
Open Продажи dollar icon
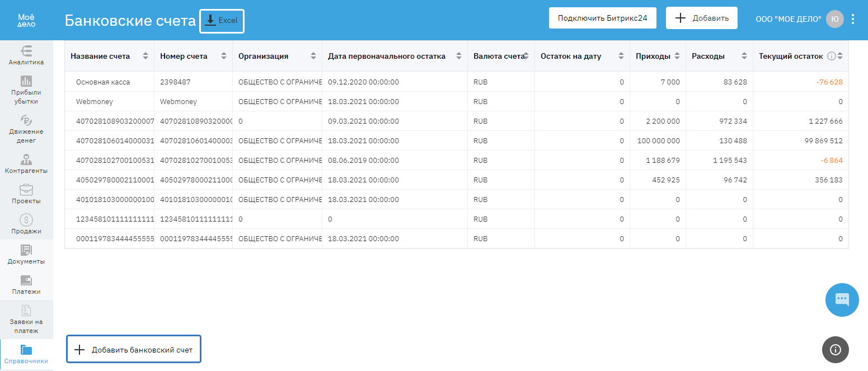point(26,220)
